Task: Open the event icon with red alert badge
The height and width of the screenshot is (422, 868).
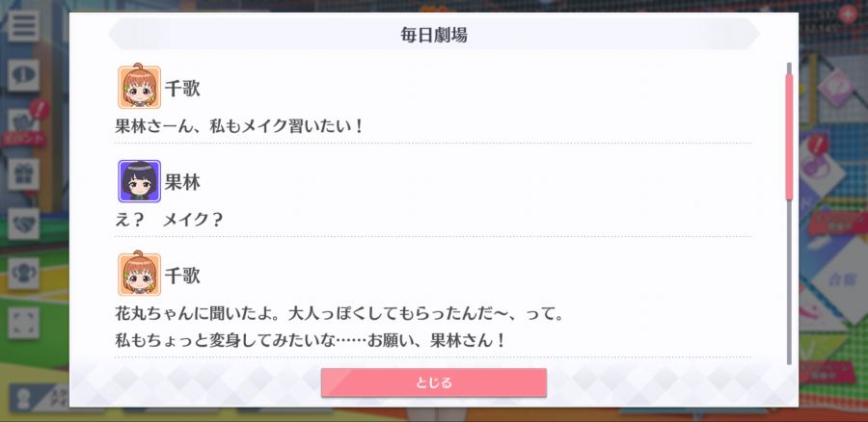Action: coord(25,122)
